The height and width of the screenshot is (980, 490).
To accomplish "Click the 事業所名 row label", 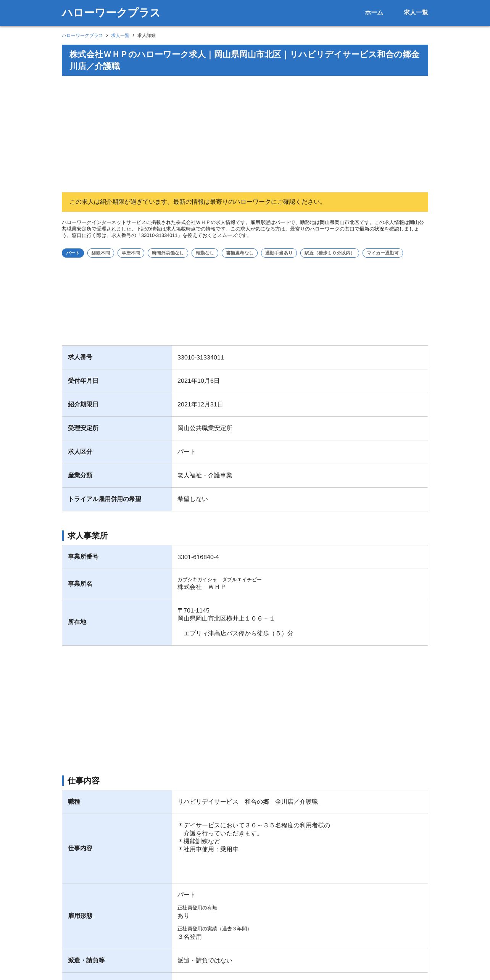I will click(x=80, y=584).
